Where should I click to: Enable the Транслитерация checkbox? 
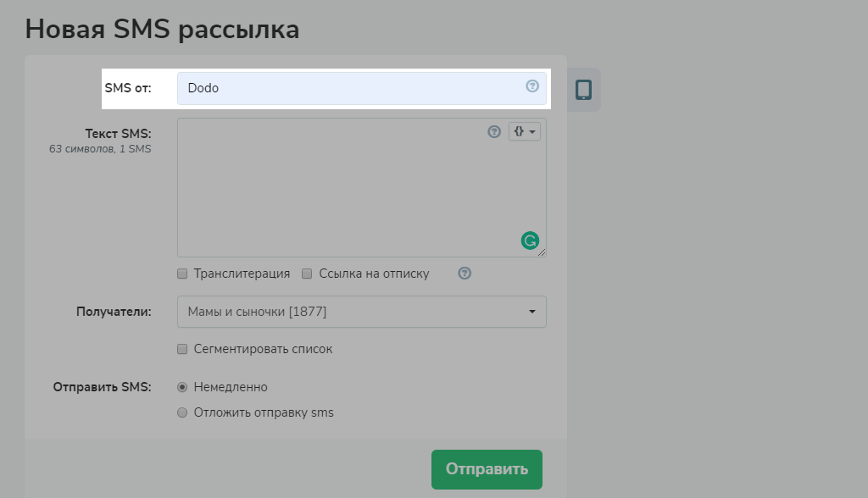[182, 273]
